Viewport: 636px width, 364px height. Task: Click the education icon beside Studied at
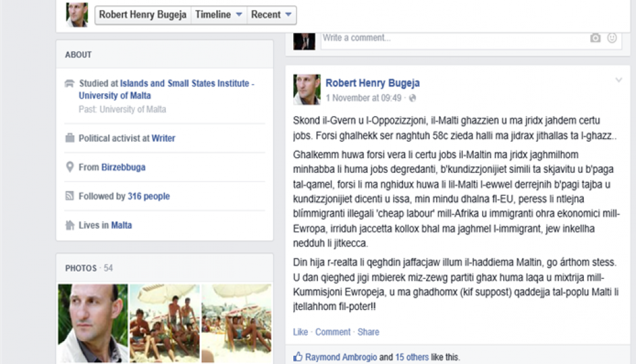coord(70,83)
